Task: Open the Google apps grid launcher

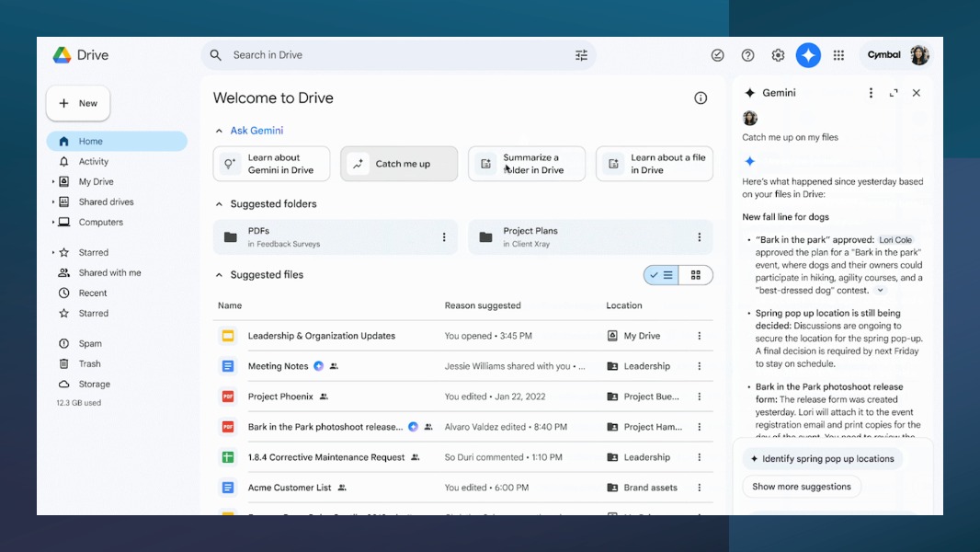Action: click(838, 55)
